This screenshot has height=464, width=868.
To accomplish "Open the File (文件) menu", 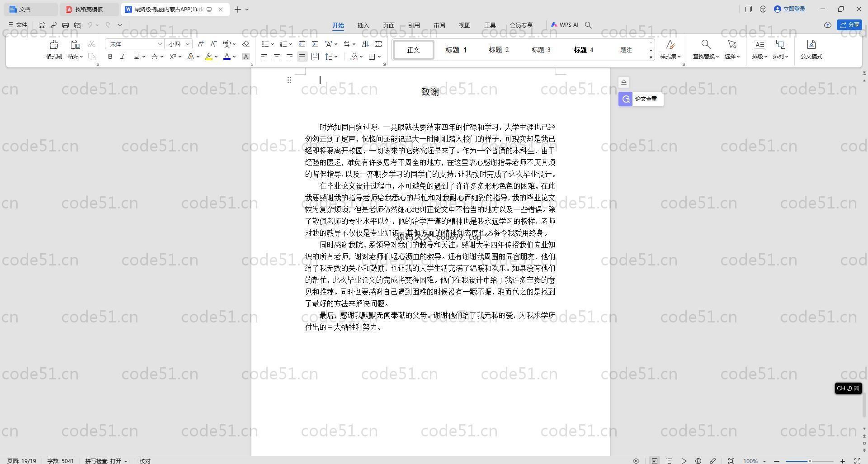I will point(18,25).
